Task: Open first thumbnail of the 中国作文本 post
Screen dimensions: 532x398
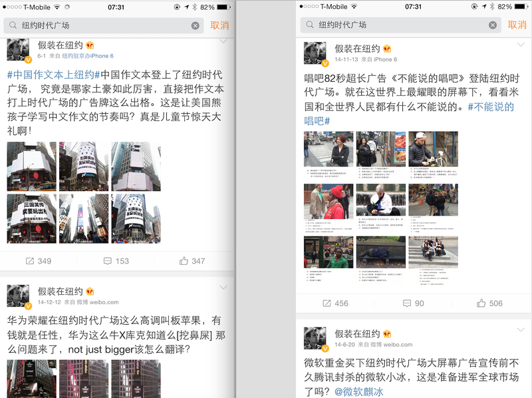Action: coord(31,166)
